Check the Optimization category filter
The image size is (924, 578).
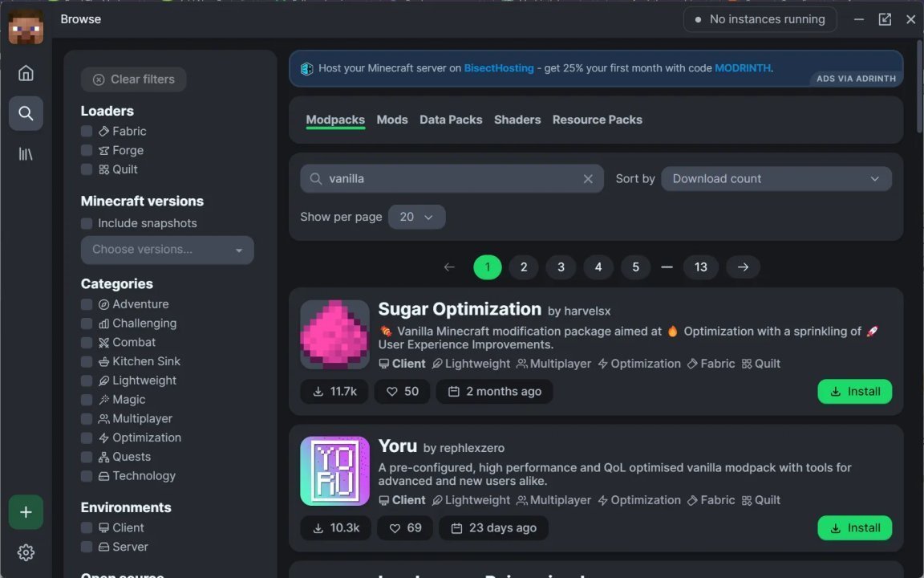[x=87, y=438]
